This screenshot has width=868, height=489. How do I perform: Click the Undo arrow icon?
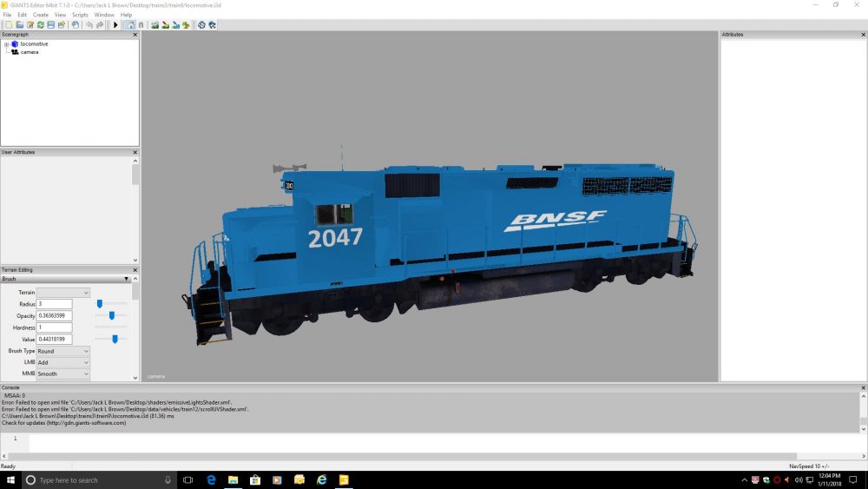point(89,25)
